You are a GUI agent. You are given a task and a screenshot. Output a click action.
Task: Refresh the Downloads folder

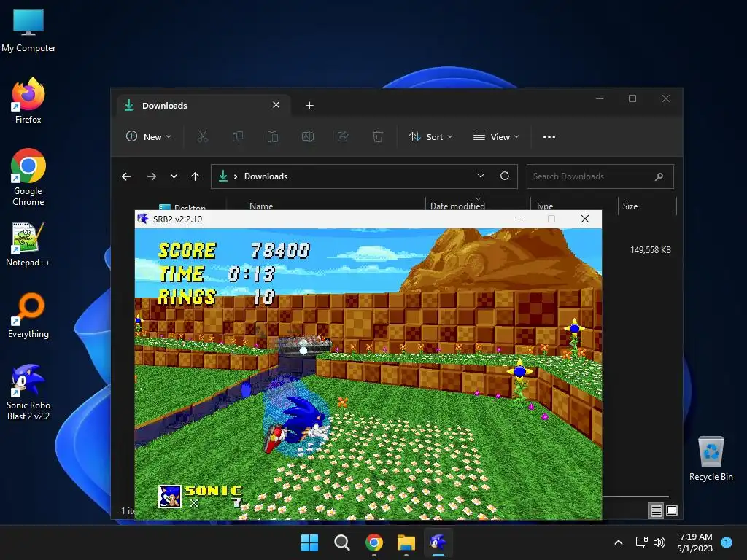click(x=505, y=176)
